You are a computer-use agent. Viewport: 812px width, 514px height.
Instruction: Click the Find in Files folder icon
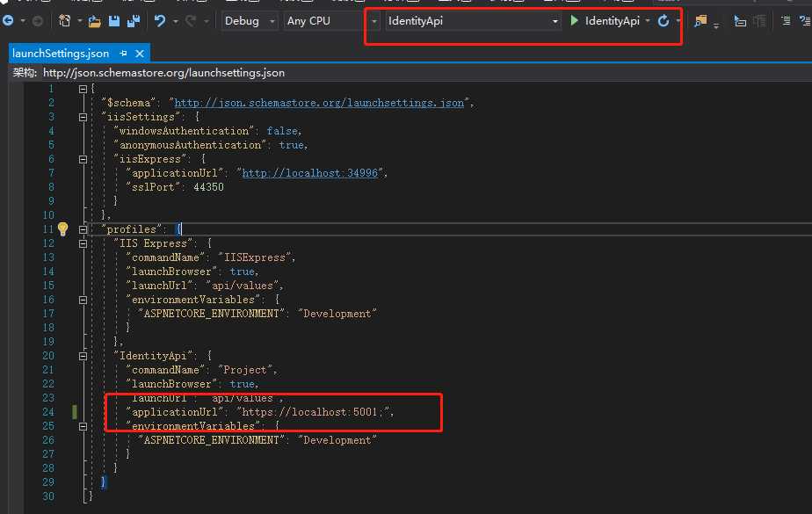pos(700,21)
